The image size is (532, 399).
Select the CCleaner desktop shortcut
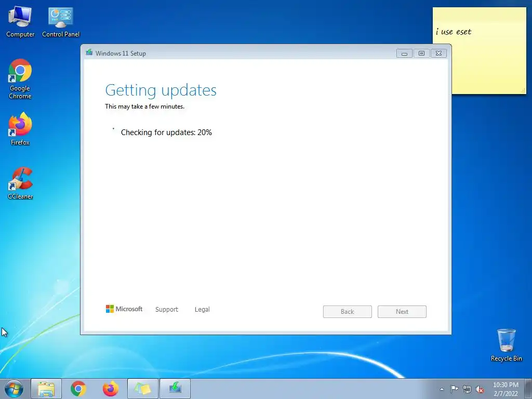click(20, 183)
